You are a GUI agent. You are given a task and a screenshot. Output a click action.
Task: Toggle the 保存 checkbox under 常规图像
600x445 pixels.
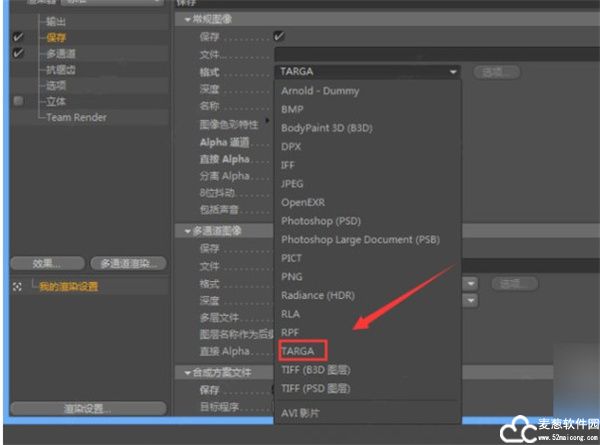point(279,36)
